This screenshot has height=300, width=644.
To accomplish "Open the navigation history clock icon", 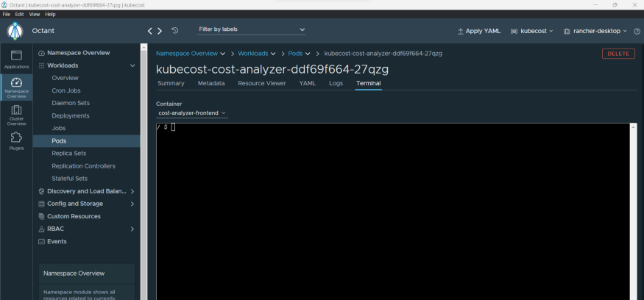I will tap(174, 31).
